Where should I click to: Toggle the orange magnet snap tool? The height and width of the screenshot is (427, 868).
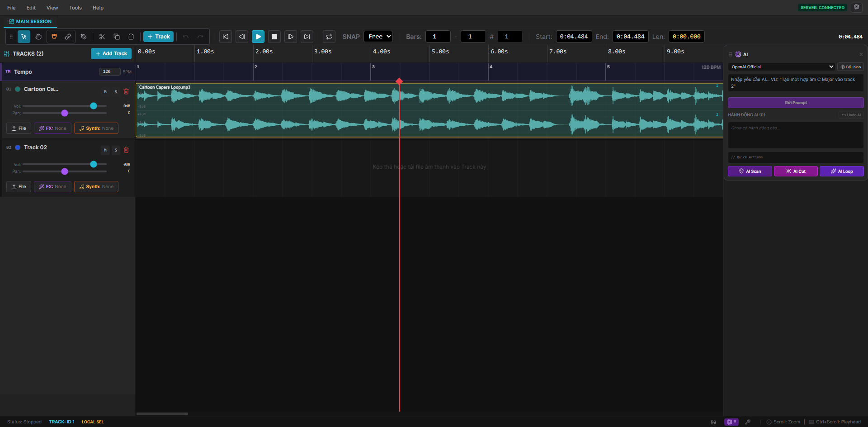tap(54, 37)
